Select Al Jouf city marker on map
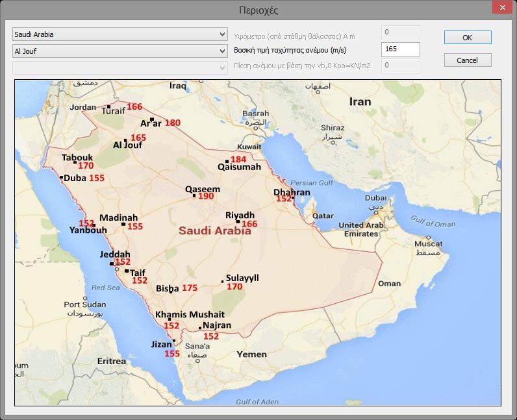This screenshot has height=420, width=517. coord(125,140)
